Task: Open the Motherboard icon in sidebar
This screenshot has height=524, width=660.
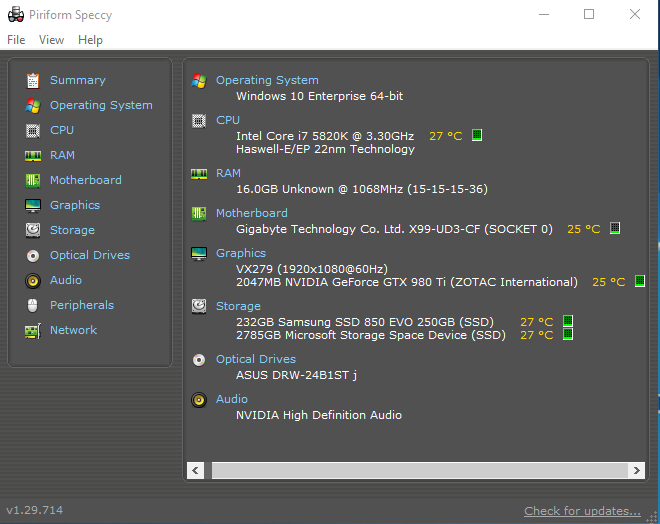Action: [x=32, y=180]
